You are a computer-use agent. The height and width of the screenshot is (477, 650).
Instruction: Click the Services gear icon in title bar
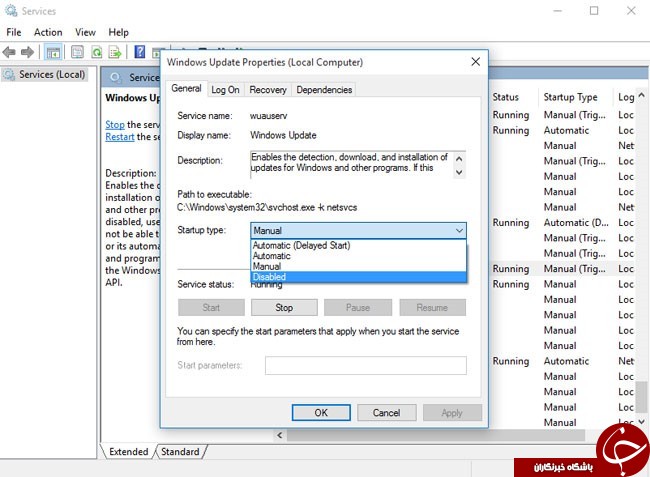coord(11,10)
